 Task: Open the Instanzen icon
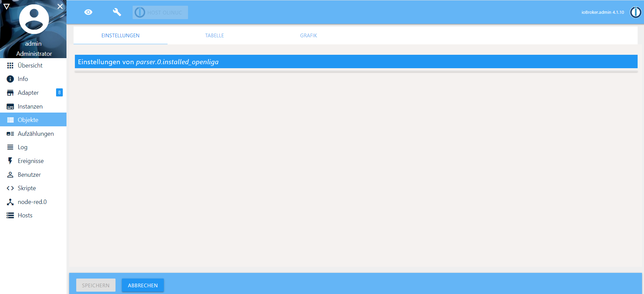coord(10,107)
